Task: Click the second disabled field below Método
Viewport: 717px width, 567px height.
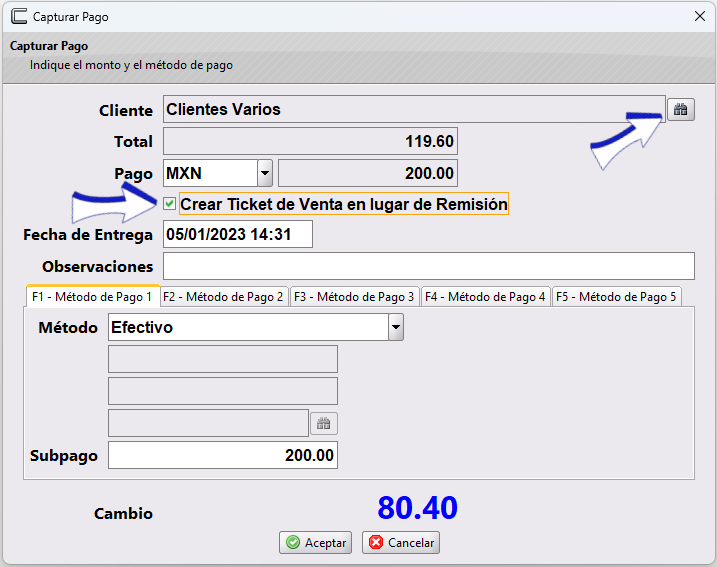Action: pos(223,391)
